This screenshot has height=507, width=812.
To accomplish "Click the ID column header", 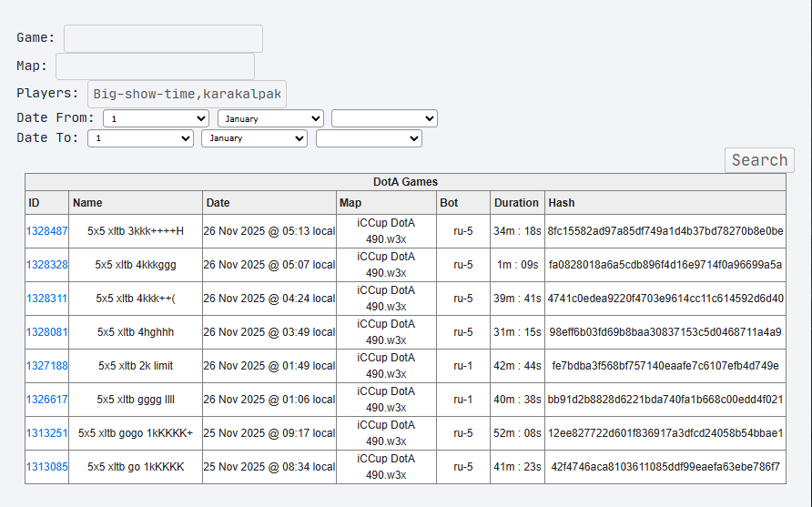I will pos(47,202).
